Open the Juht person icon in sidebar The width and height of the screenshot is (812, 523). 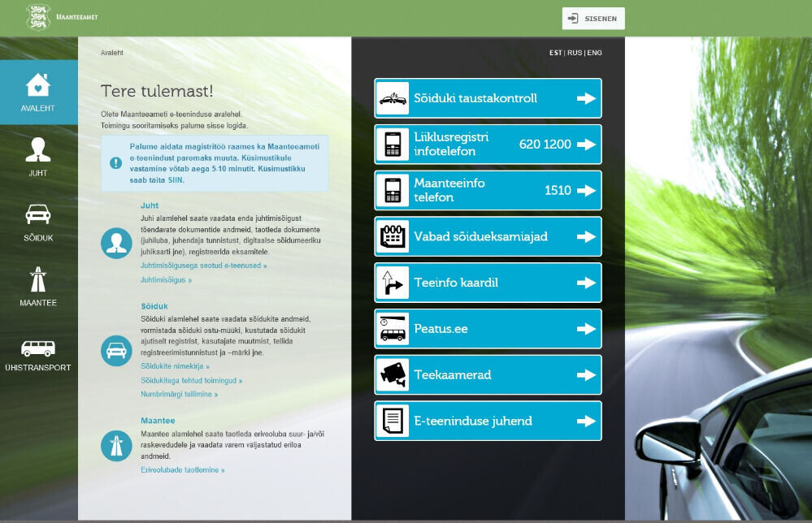(x=38, y=150)
